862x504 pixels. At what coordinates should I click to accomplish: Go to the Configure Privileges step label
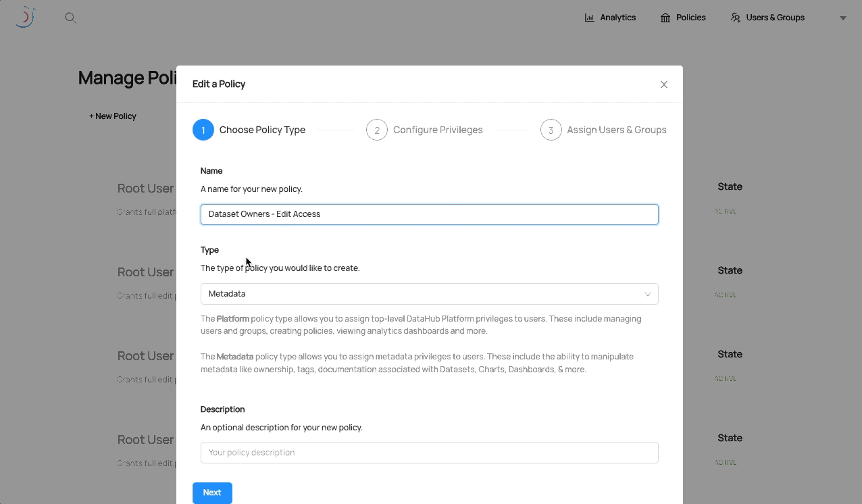point(438,130)
